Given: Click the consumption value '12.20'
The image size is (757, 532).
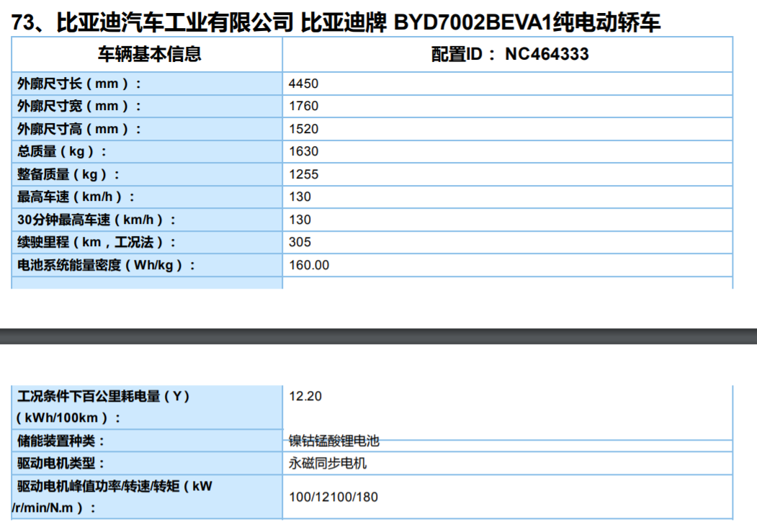Looking at the screenshot, I should point(305,396).
